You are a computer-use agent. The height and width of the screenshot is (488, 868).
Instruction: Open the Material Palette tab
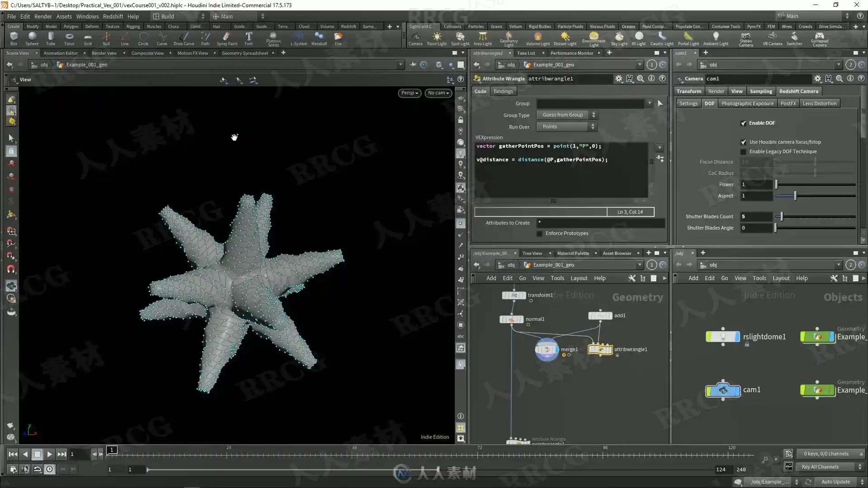pyautogui.click(x=573, y=253)
